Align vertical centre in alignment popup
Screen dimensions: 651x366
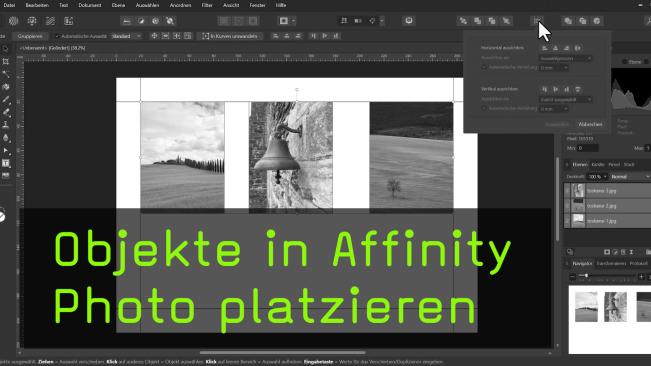tap(556, 89)
